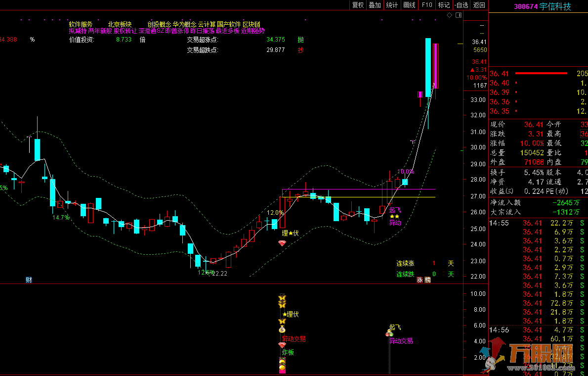
Task: Click the 国产软件 concept tag
Action: pyautogui.click(x=229, y=24)
